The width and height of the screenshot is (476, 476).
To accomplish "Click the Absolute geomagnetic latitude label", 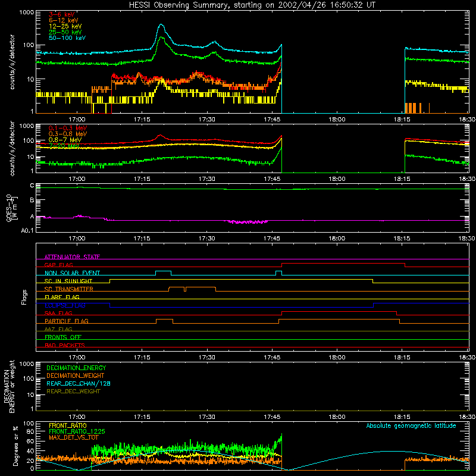I will (411, 426).
